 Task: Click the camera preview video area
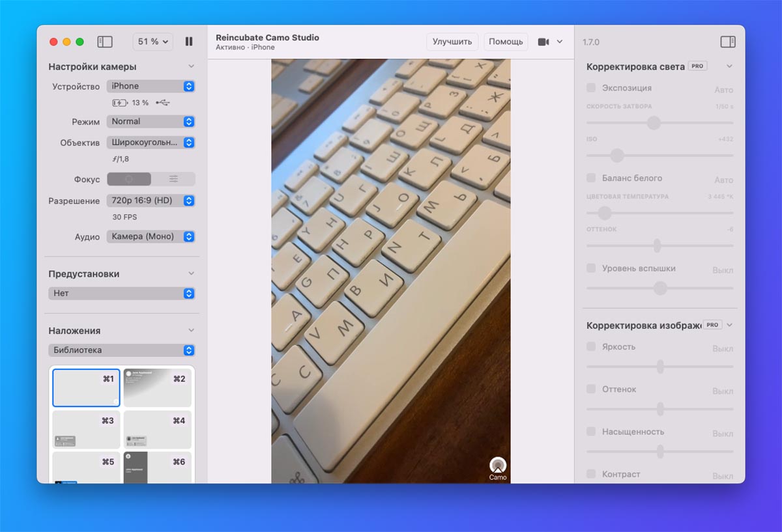click(x=391, y=271)
